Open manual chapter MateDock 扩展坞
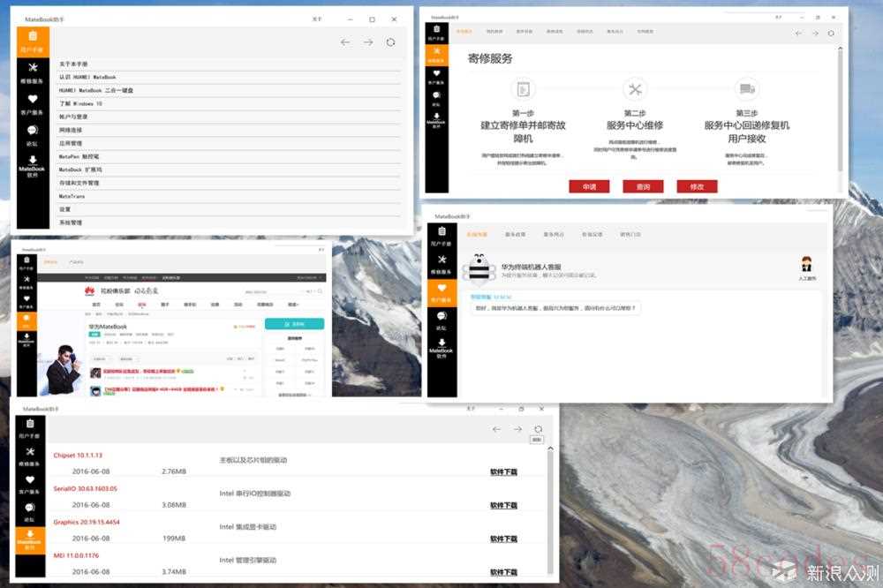 click(230, 170)
